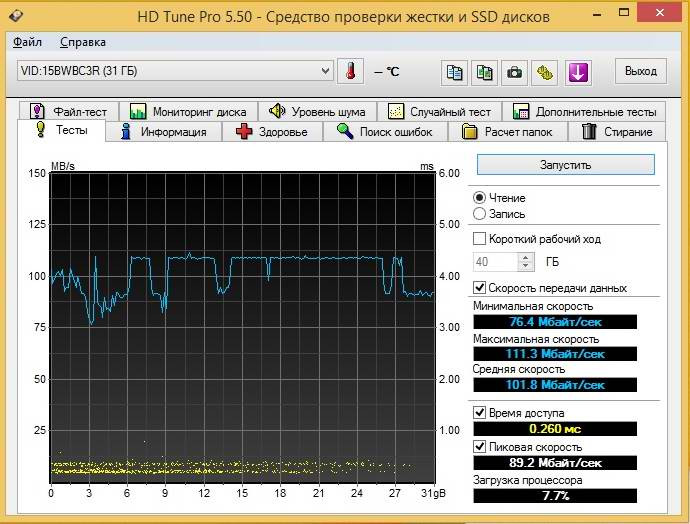Click the copy text to clipboard icon
Image resolution: width=690 pixels, height=524 pixels.
454,72
